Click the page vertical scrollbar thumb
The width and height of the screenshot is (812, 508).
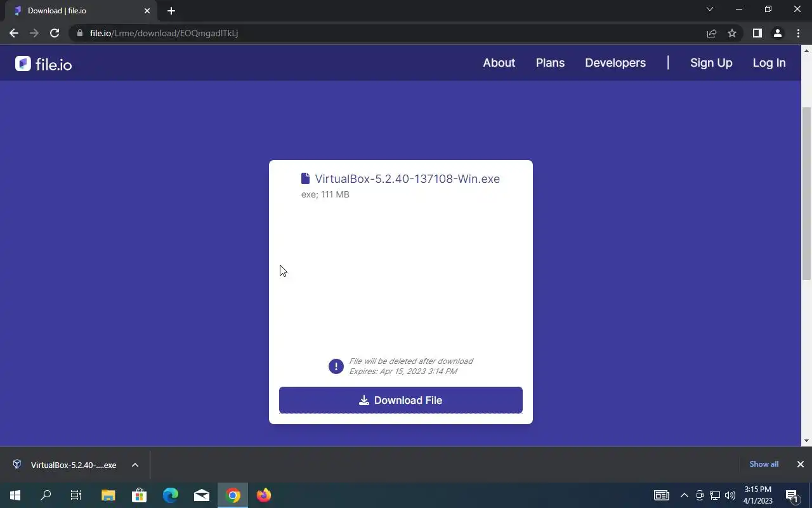click(807, 194)
